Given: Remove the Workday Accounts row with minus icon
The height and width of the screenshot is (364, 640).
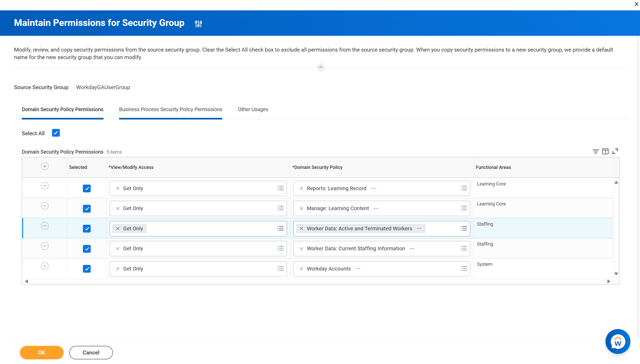Looking at the screenshot, I should pos(44,266).
